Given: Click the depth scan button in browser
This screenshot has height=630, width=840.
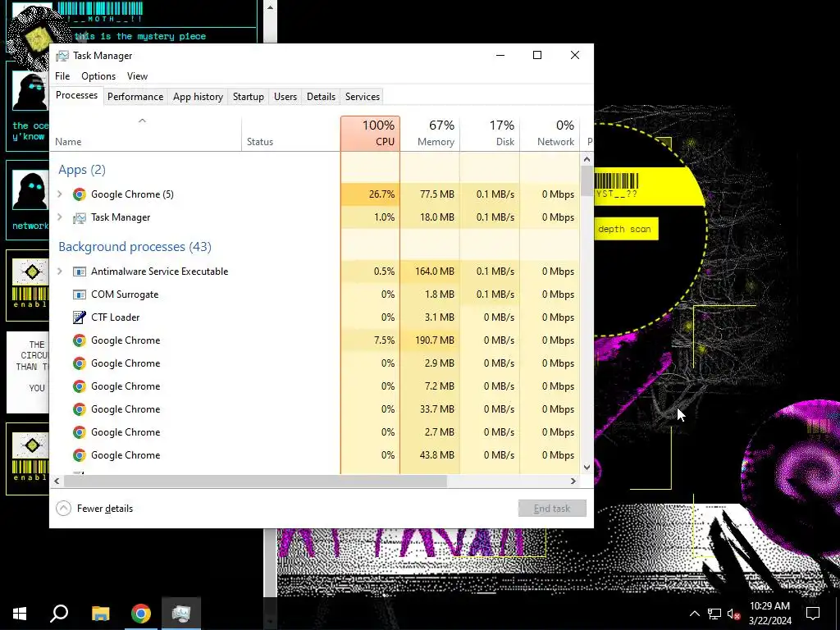Looking at the screenshot, I should pyautogui.click(x=626, y=230).
